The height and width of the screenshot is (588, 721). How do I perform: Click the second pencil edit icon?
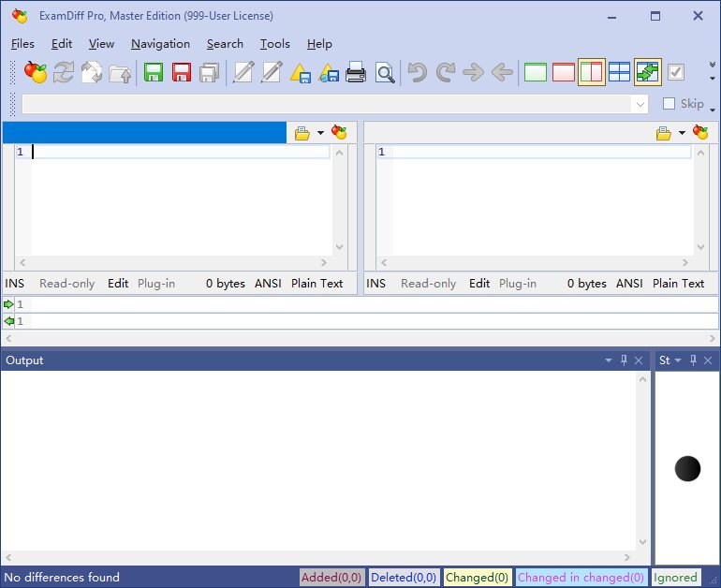(272, 72)
